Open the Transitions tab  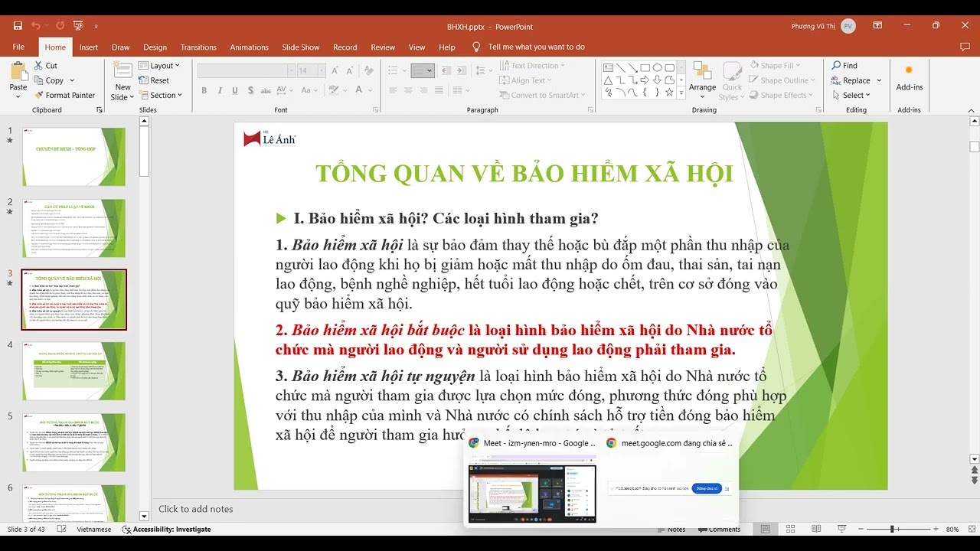[x=198, y=47]
